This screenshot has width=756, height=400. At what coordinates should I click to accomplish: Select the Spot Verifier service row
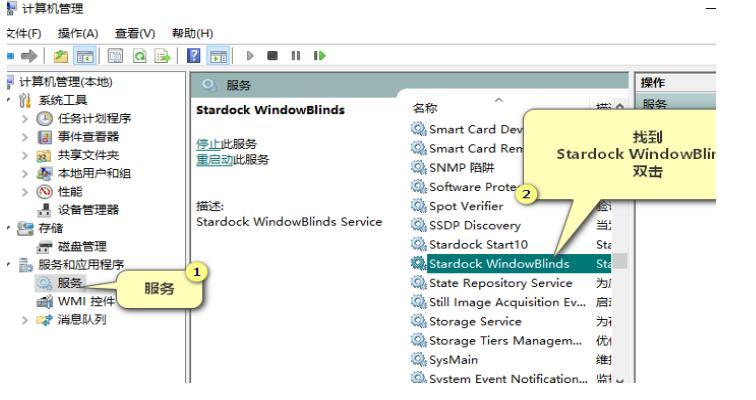point(511,206)
